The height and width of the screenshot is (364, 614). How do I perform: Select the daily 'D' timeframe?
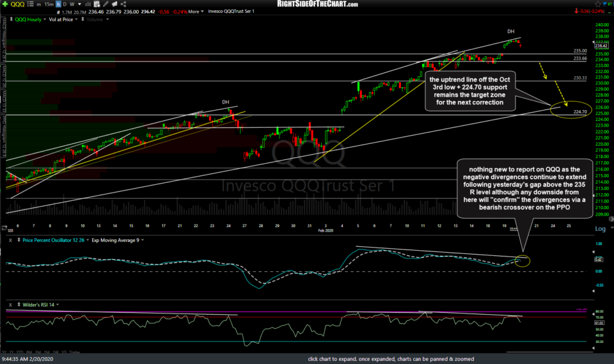click(x=65, y=4)
